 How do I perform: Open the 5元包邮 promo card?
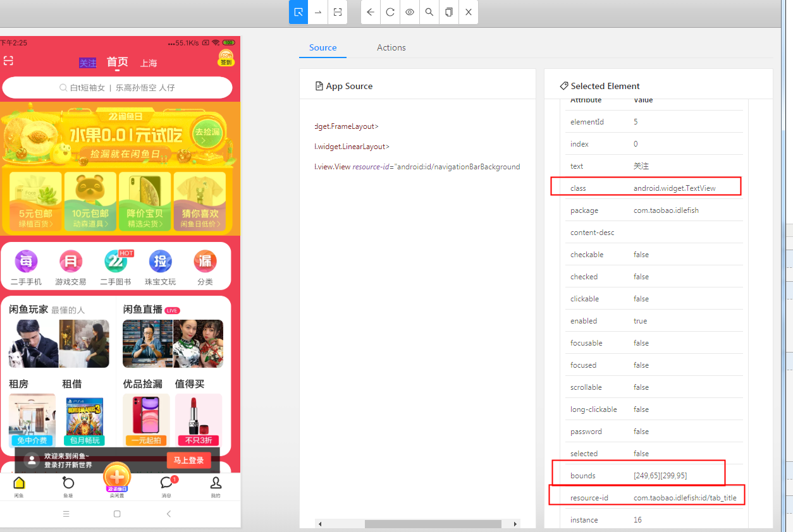35,201
